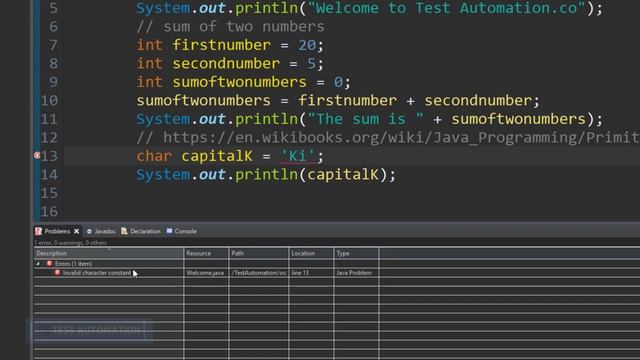Screen dimensions: 640x360
Task: Click the Errors group red icon
Action: coord(49,264)
